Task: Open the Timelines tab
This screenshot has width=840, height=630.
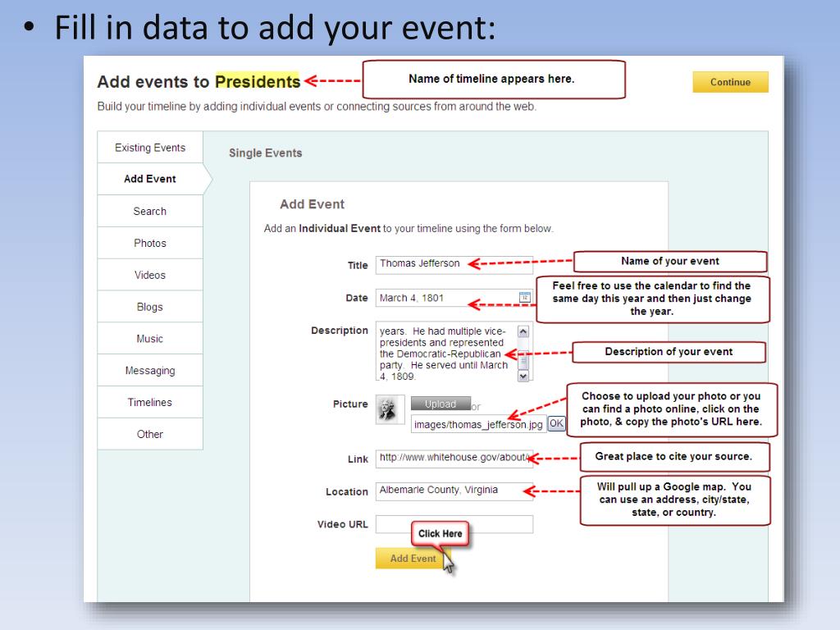Action: point(150,402)
